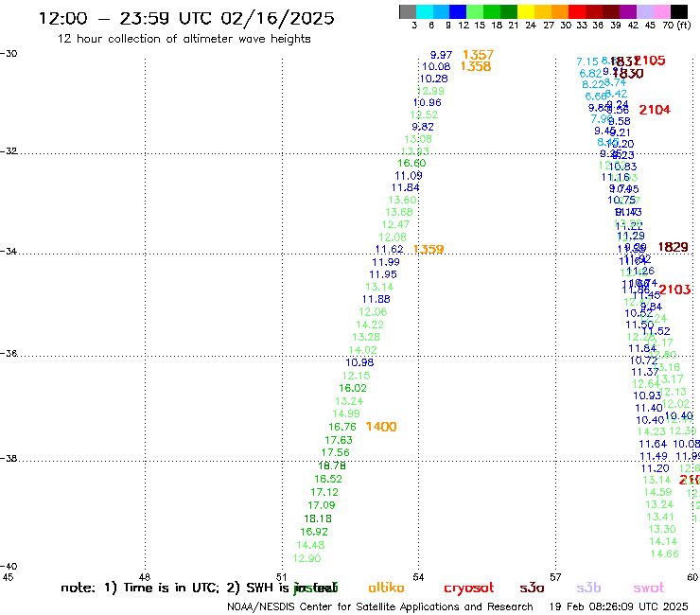Click the 12.99 wave height value

[430, 91]
